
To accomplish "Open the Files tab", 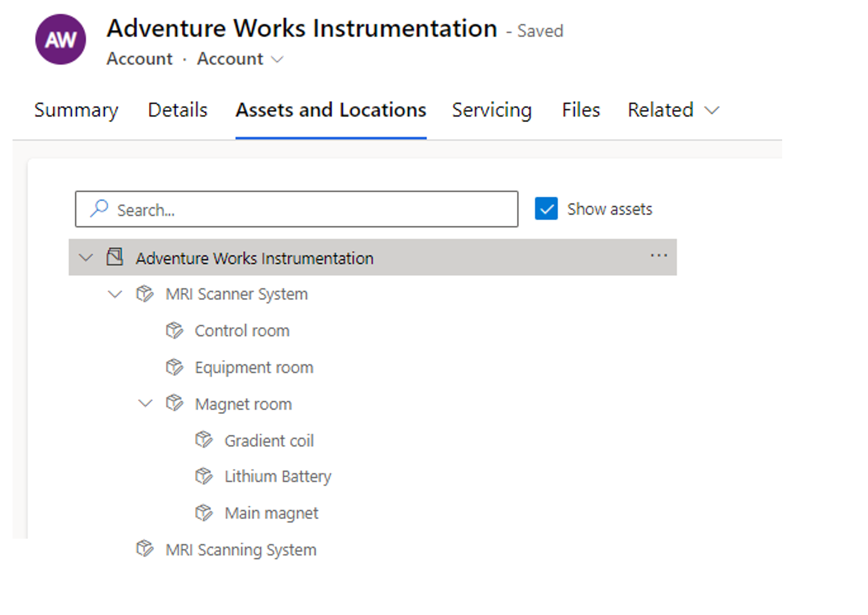I will point(581,110).
